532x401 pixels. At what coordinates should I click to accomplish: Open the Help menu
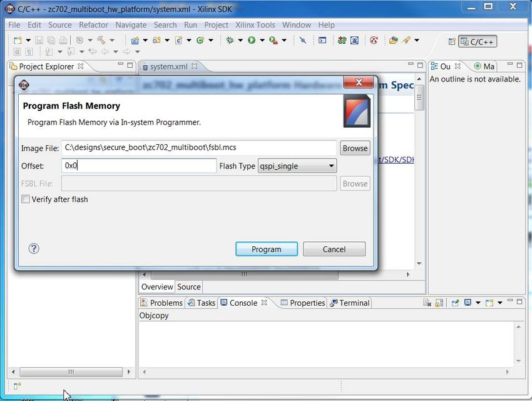click(x=326, y=25)
